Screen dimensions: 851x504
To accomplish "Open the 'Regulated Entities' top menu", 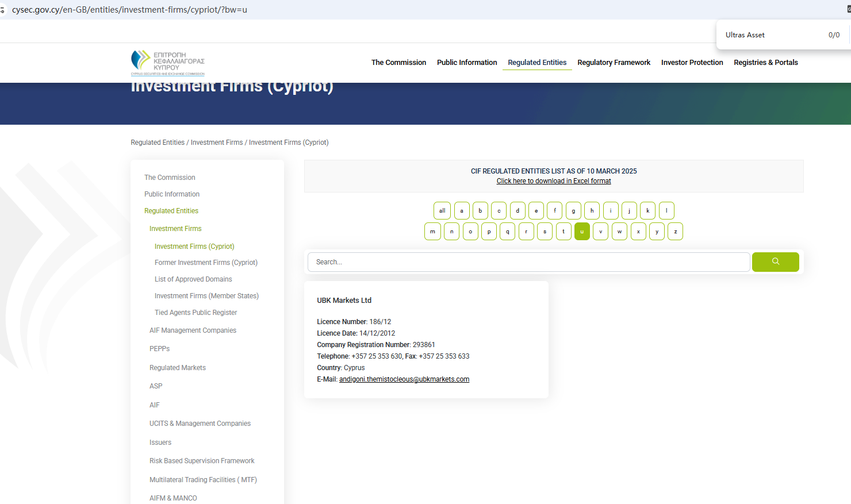I will pyautogui.click(x=537, y=63).
